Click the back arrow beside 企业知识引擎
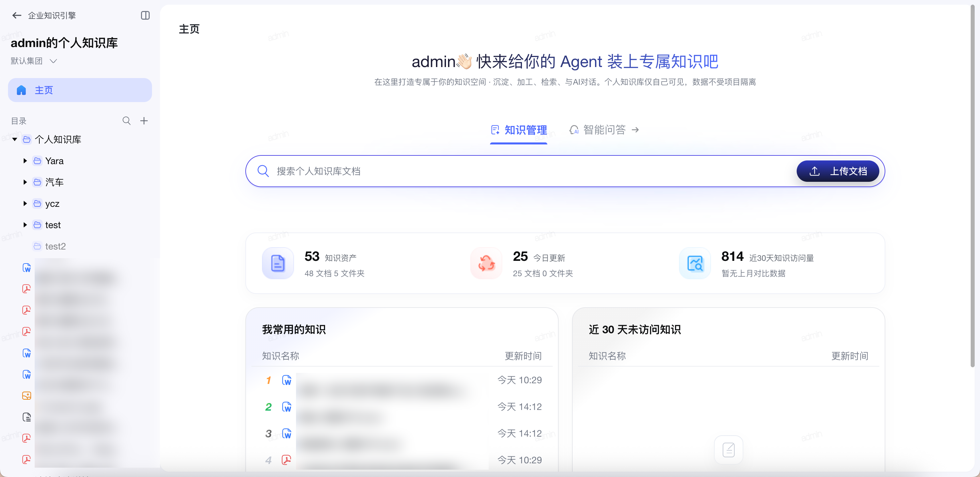Image resolution: width=980 pixels, height=477 pixels. (x=16, y=16)
